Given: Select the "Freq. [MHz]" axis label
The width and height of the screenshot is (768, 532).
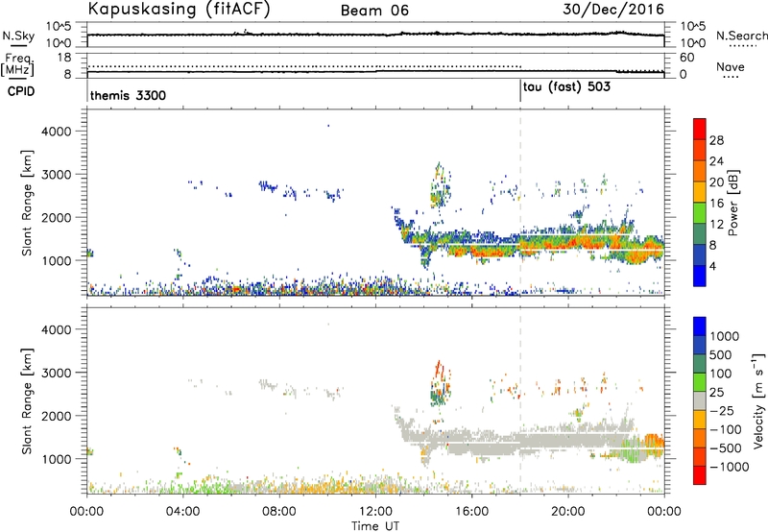Looking at the screenshot, I should pos(18,64).
